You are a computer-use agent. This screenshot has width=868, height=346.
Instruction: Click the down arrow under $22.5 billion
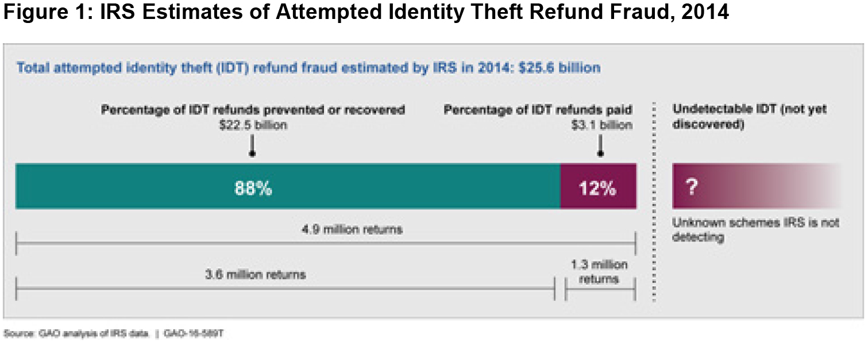pyautogui.click(x=252, y=145)
